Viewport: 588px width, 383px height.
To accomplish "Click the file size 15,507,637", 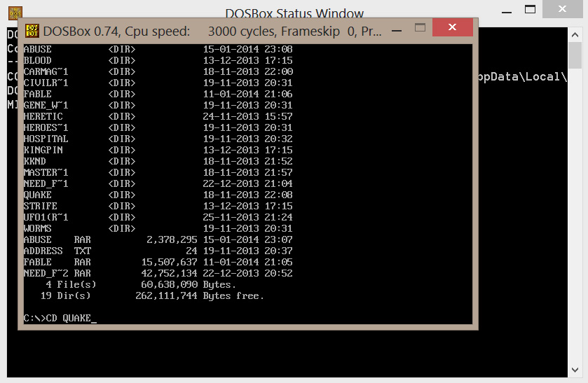I will [x=169, y=263].
